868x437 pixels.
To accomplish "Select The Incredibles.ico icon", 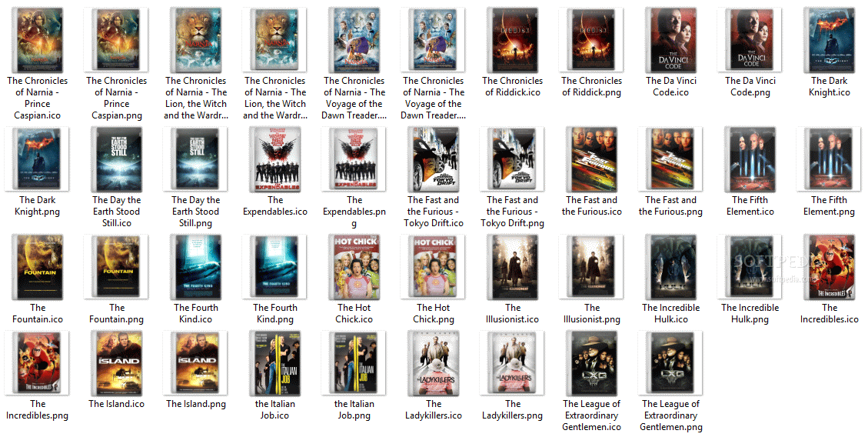I will point(829,267).
